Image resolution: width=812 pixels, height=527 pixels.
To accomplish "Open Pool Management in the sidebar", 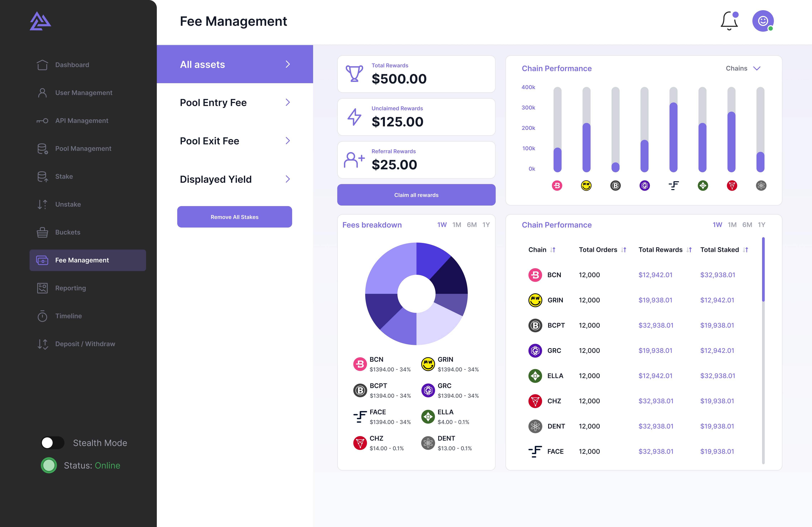I will (83, 149).
